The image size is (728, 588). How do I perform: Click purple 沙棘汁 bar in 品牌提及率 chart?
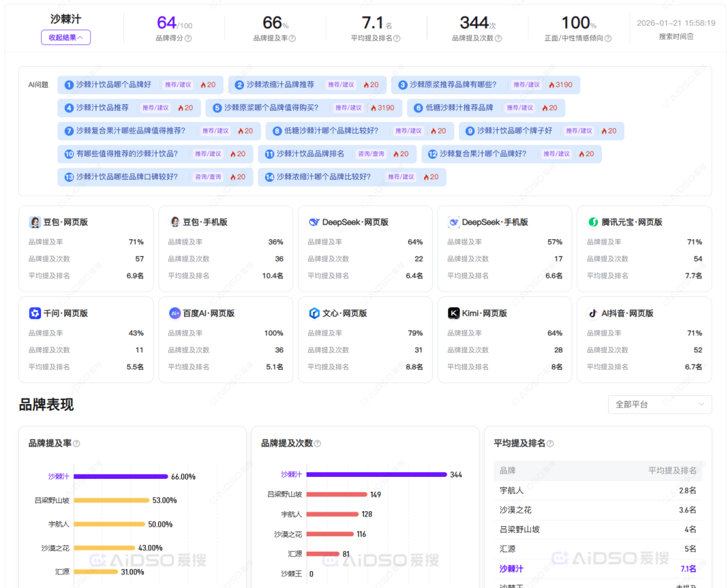click(121, 476)
